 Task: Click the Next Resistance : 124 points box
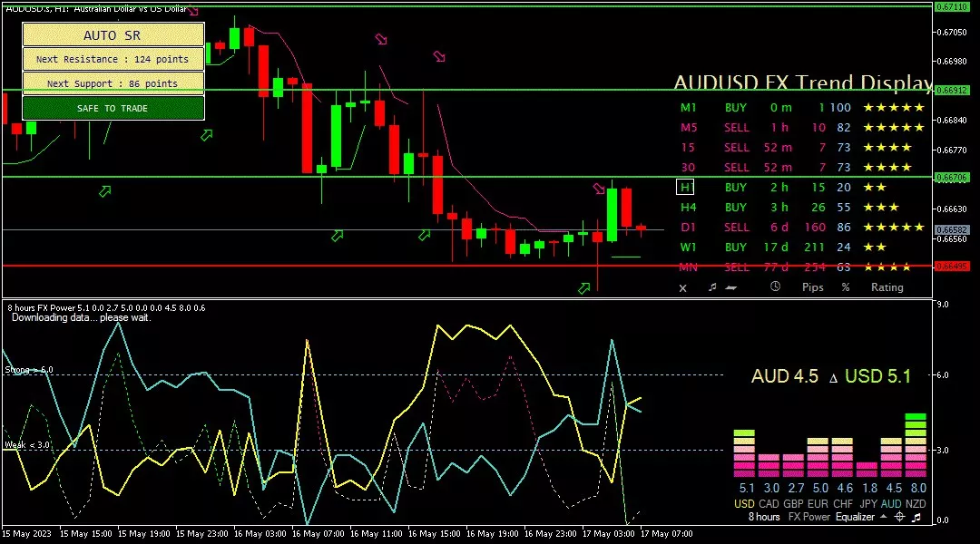click(113, 59)
